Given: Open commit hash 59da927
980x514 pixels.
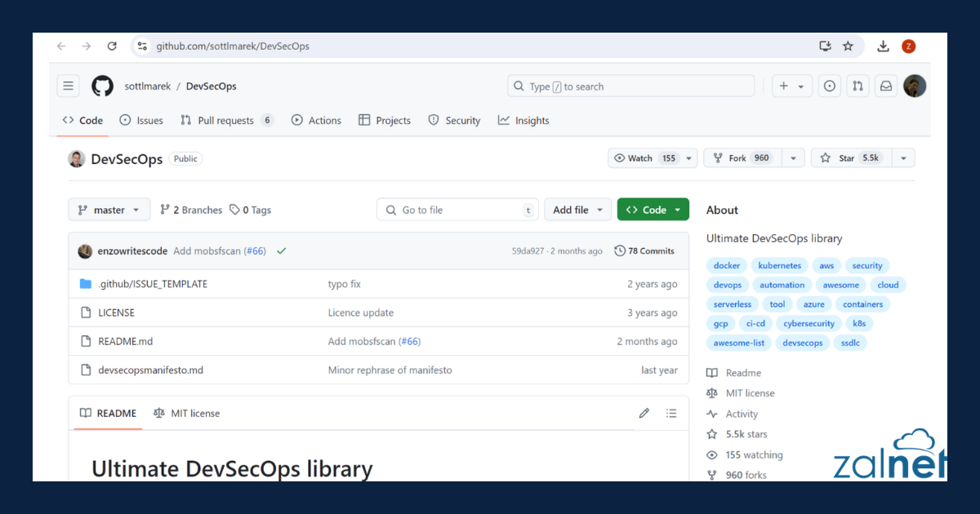Looking at the screenshot, I should [x=528, y=251].
